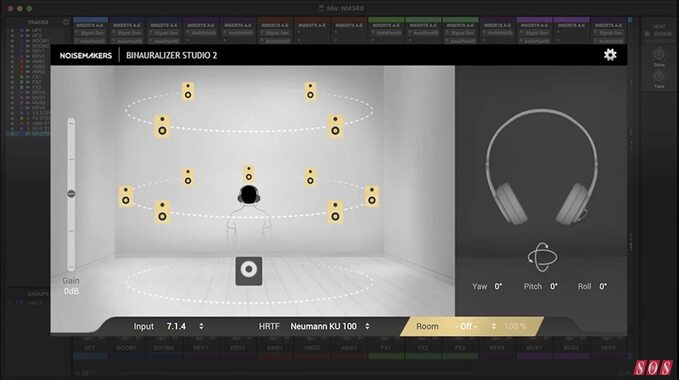The width and height of the screenshot is (679, 380).
Task: Select the left side surround speaker
Action: [126, 196]
